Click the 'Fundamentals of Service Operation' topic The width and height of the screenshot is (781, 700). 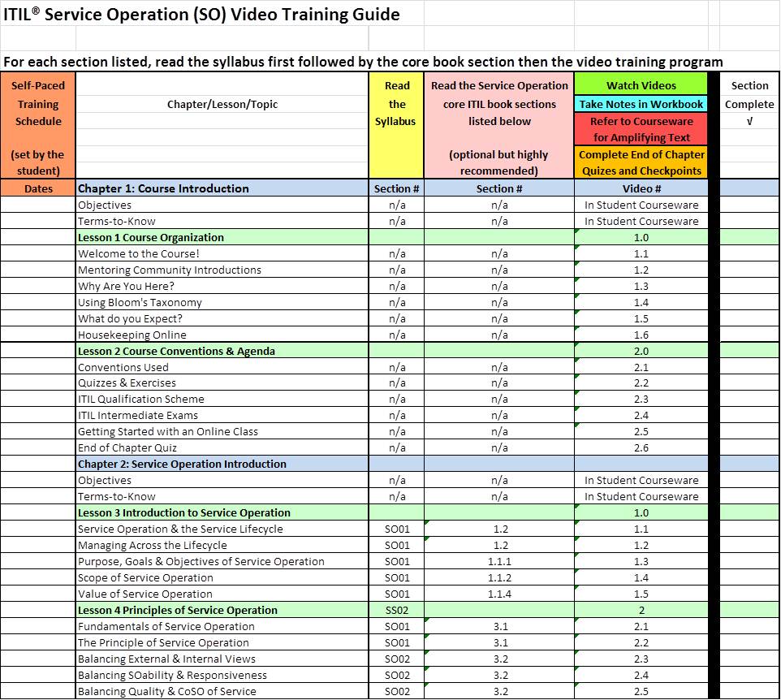point(222,626)
